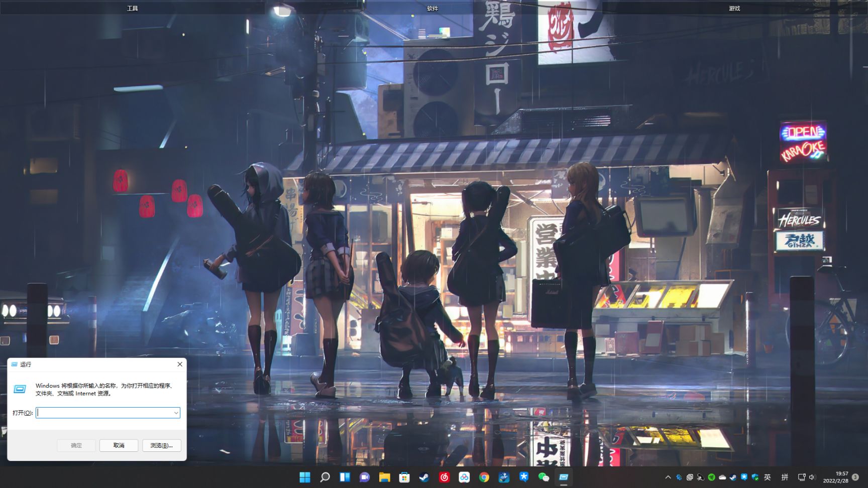Select the Run dialog taskbar icon

click(564, 477)
